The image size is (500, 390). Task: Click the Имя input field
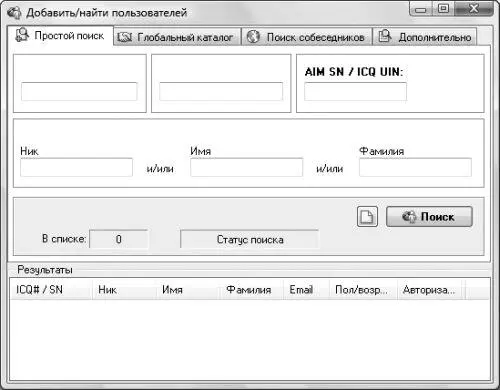246,167
